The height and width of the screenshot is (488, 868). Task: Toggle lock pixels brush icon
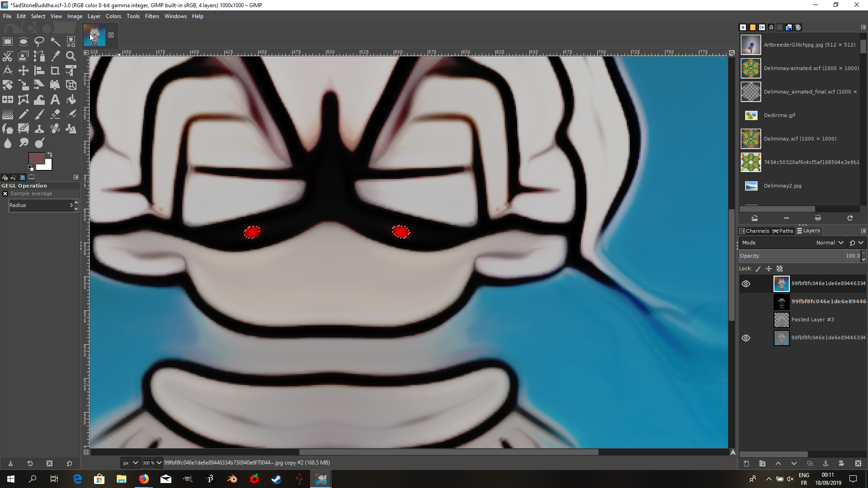tap(758, 269)
